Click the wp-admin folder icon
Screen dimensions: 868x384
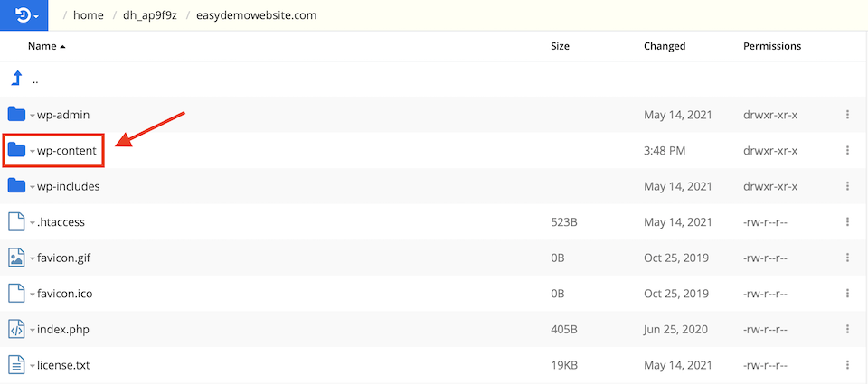point(16,115)
